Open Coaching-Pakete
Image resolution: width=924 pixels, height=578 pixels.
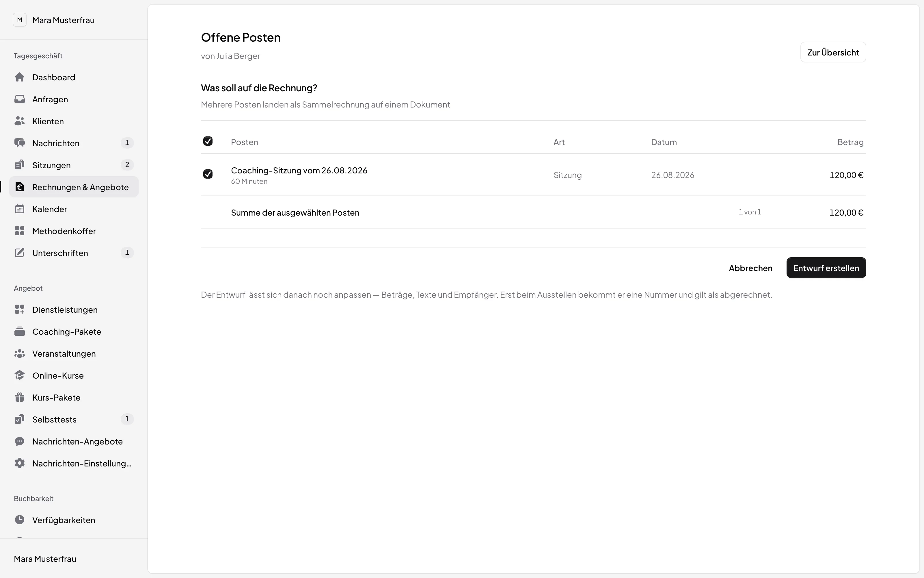[74, 331]
